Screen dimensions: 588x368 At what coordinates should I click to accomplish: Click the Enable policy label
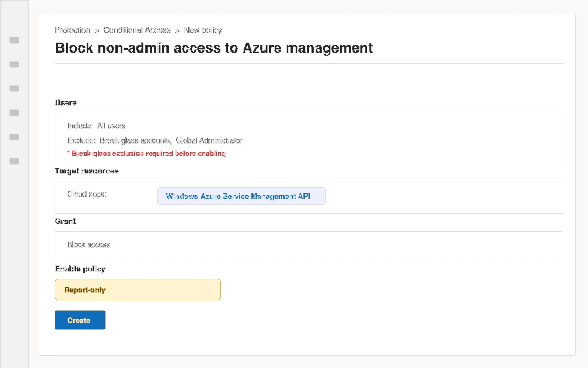point(80,269)
